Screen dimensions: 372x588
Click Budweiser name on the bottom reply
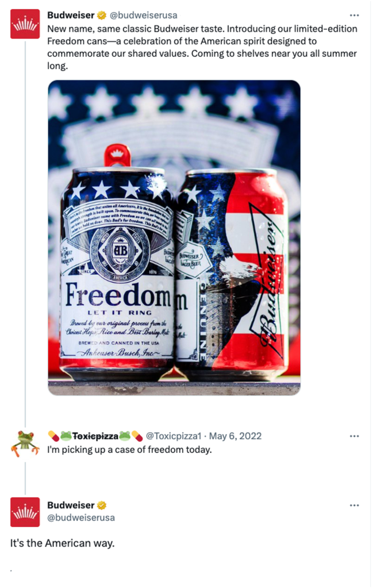click(71, 505)
